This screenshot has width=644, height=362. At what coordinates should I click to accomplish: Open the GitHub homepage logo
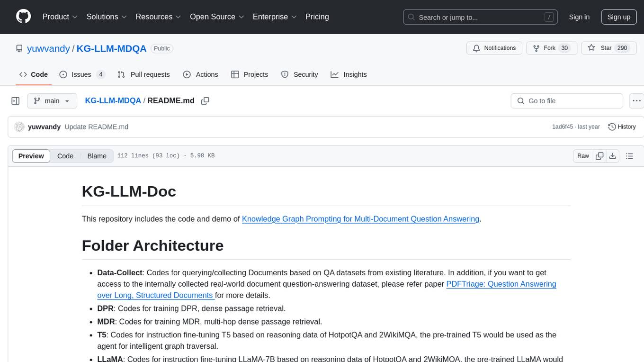(x=23, y=17)
